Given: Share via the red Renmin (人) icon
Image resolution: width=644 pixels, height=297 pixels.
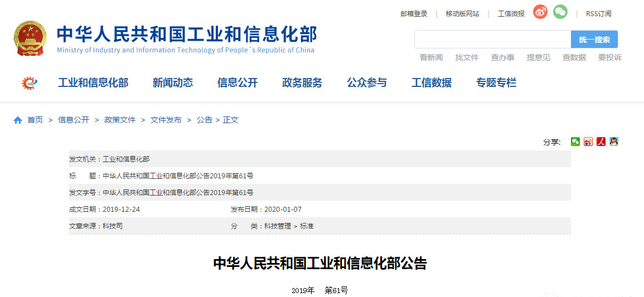Looking at the screenshot, I should (601, 142).
